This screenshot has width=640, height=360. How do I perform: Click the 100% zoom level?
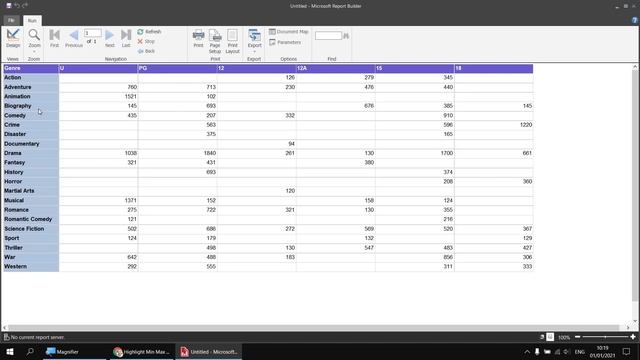564,338
